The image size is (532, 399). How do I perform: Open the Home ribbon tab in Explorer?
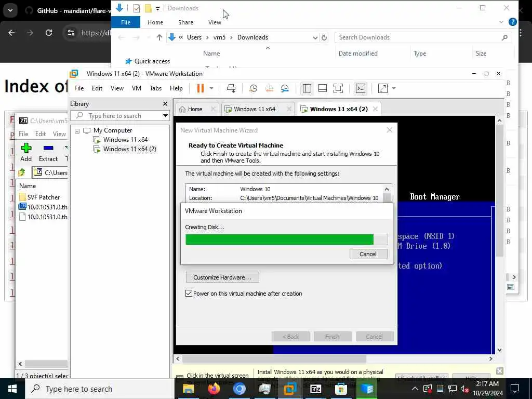(155, 22)
